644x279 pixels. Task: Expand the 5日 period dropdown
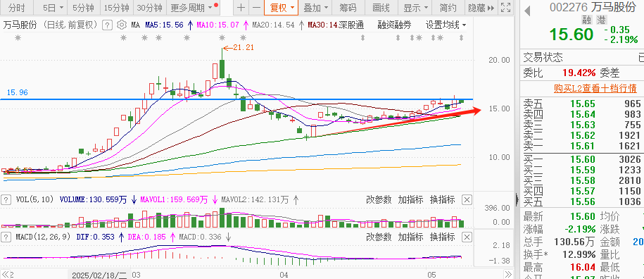pyautogui.click(x=53, y=7)
